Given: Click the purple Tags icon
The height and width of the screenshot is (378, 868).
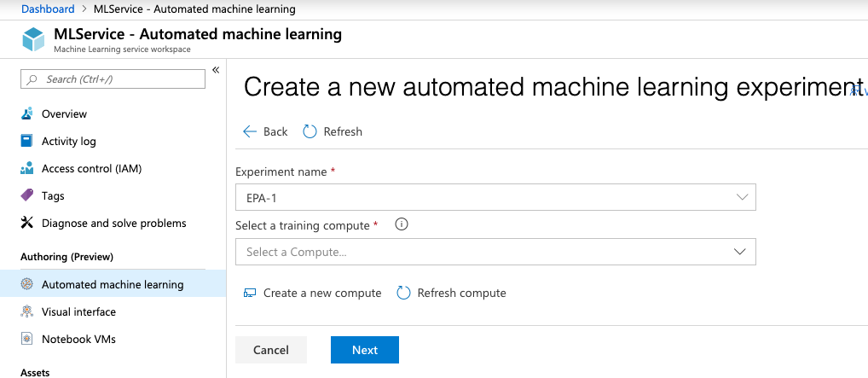Looking at the screenshot, I should coord(26,195).
